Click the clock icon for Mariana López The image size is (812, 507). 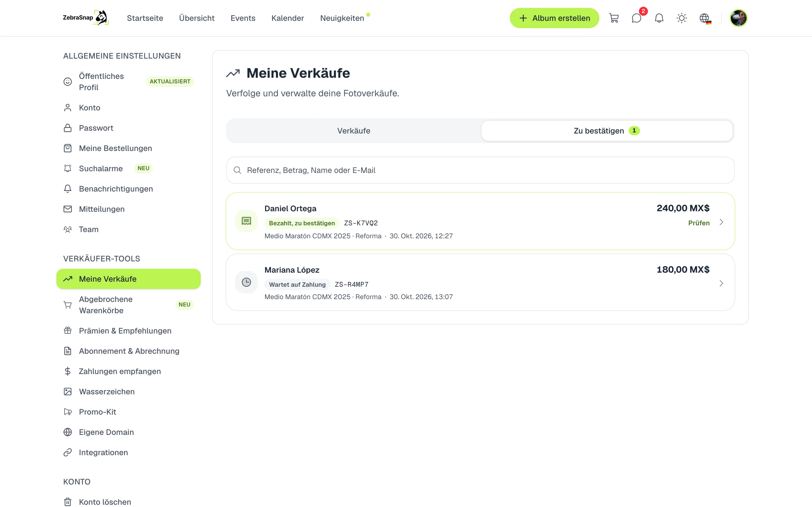pos(246,282)
